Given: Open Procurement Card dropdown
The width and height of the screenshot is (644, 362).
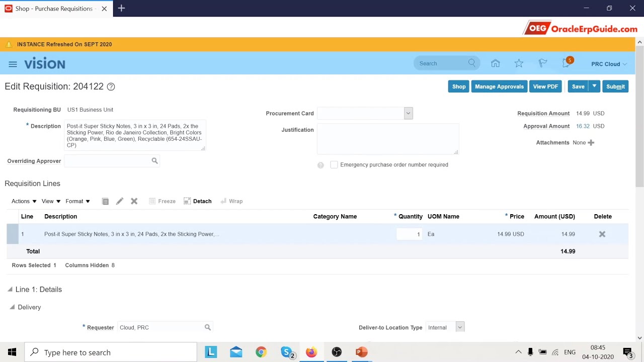Looking at the screenshot, I should pyautogui.click(x=408, y=113).
